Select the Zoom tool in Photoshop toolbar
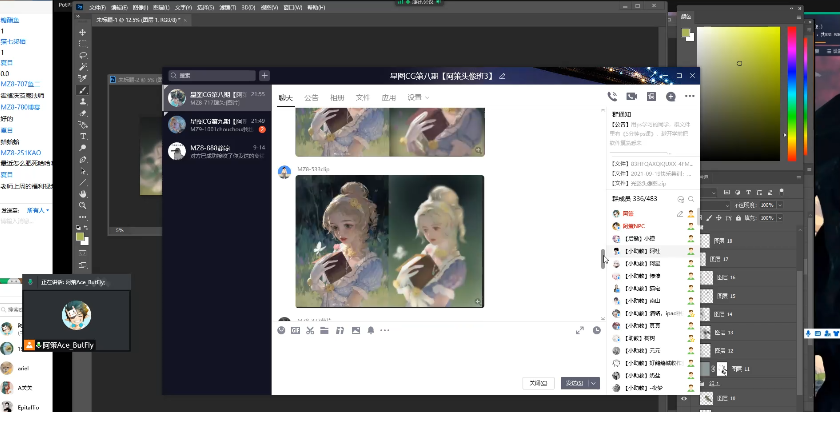Viewport: 840px width, 435px height. click(82, 206)
